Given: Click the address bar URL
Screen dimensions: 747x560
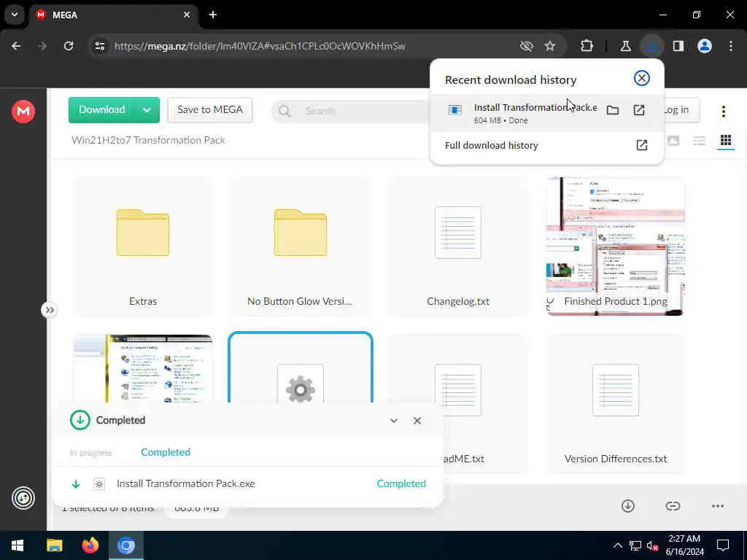Looking at the screenshot, I should click(260, 46).
